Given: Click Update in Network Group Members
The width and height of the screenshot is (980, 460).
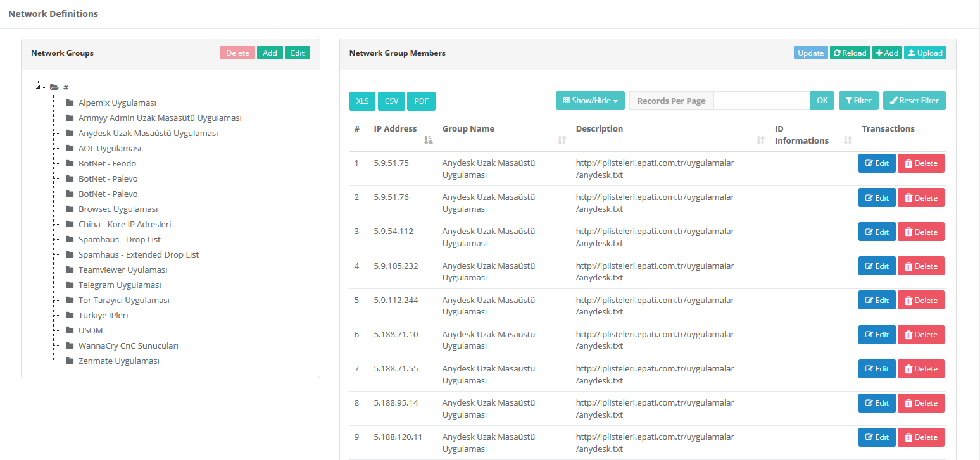Looking at the screenshot, I should tap(811, 53).
